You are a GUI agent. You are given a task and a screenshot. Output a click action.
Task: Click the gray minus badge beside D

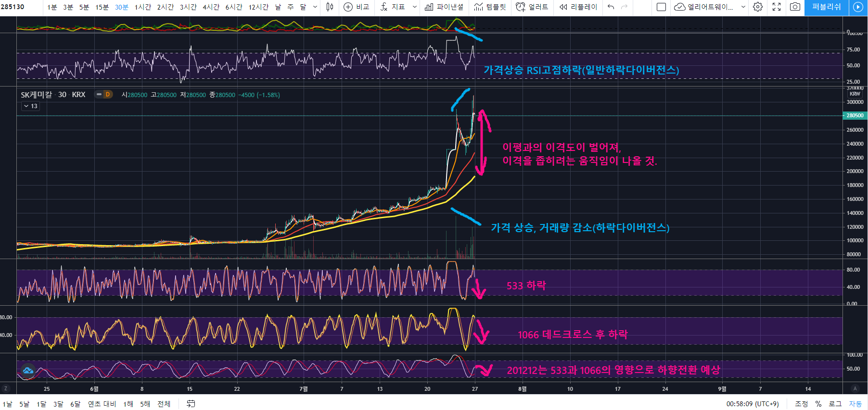coord(99,95)
